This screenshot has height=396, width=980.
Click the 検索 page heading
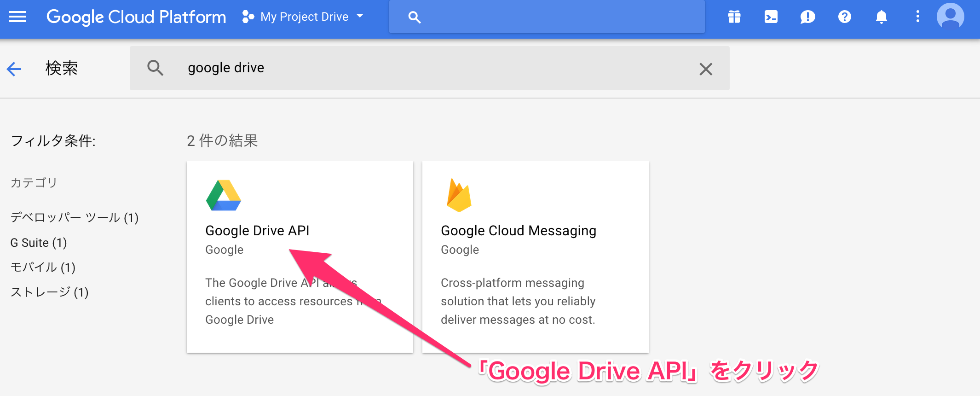click(x=62, y=68)
